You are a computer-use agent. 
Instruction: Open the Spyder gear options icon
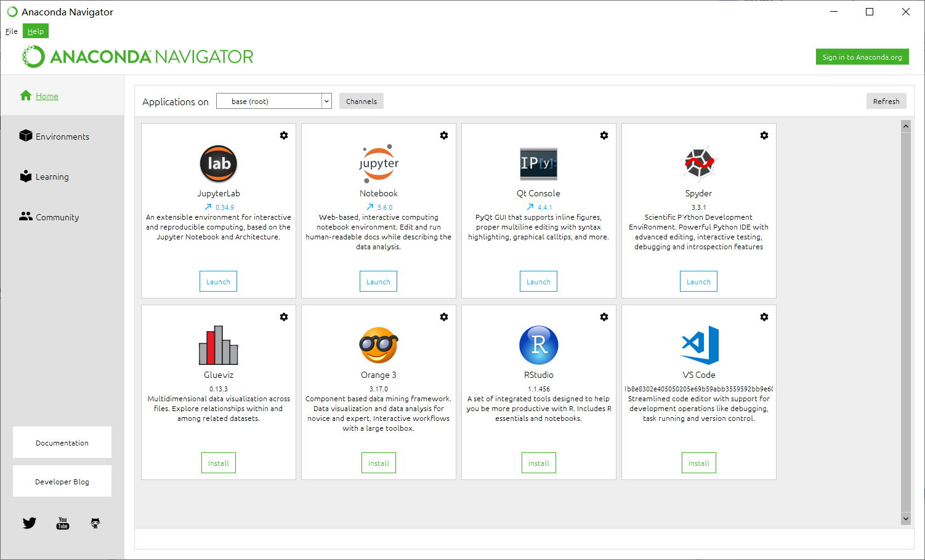click(x=764, y=135)
